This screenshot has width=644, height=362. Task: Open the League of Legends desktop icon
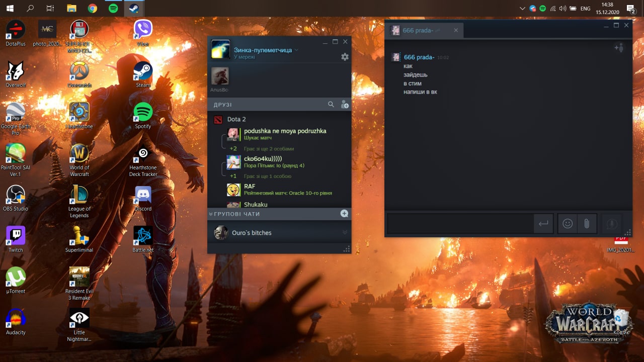(x=79, y=202)
